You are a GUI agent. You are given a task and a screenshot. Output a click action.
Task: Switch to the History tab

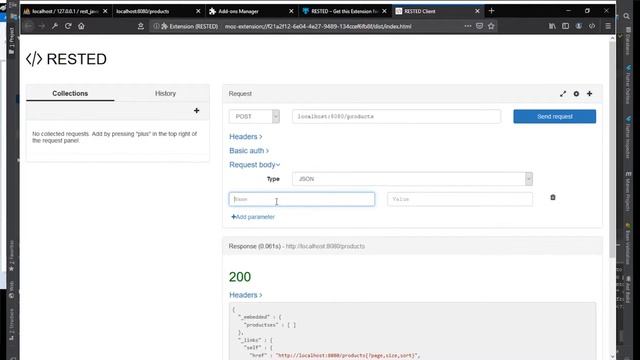165,93
